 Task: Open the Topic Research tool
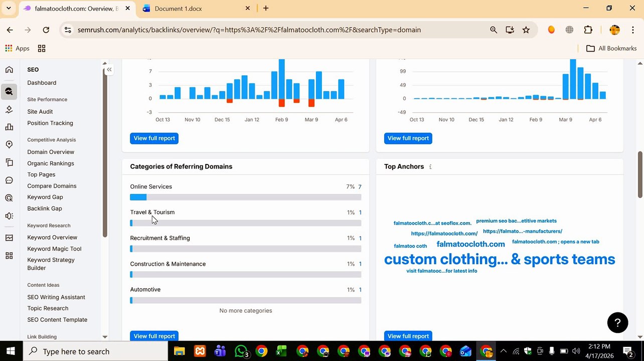48,308
